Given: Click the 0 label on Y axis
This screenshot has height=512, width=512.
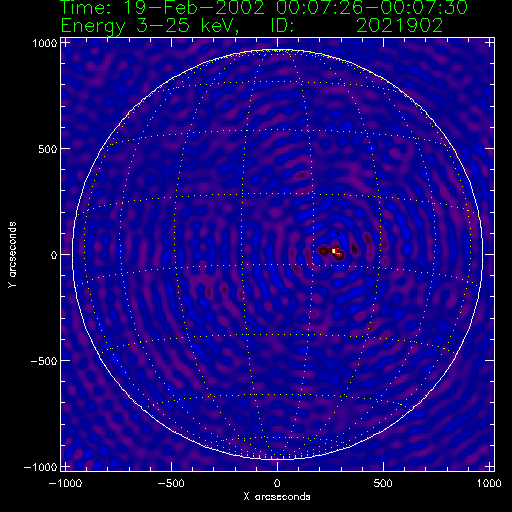Looking at the screenshot, I should pos(54,255).
